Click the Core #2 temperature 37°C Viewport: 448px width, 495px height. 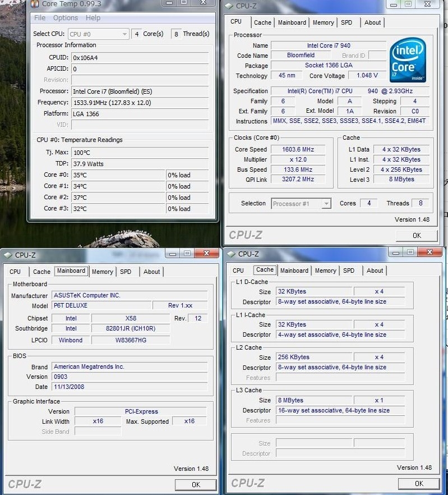point(118,198)
